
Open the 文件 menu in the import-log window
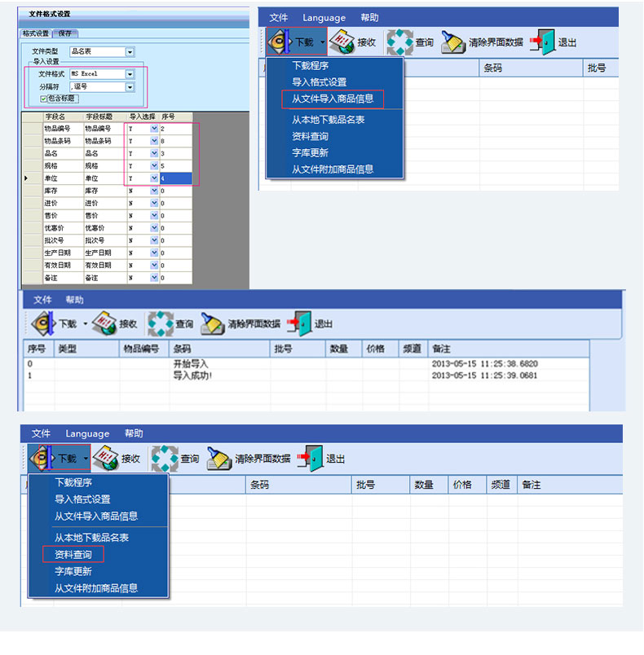(42, 300)
